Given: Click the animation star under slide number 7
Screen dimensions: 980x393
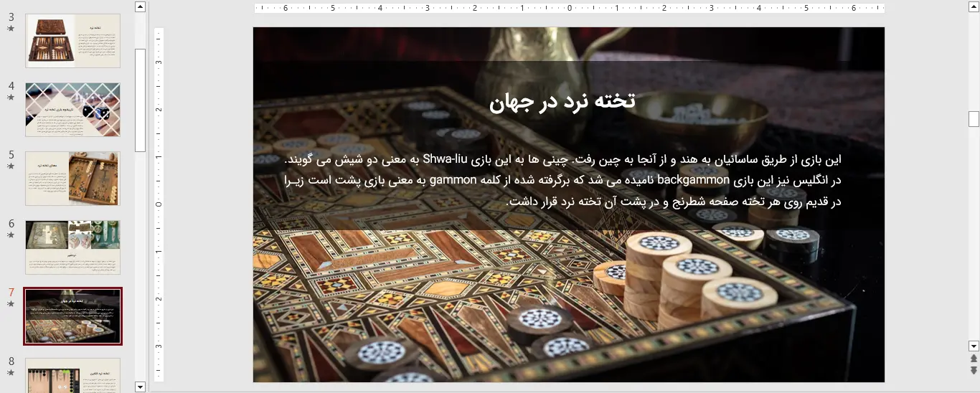Looking at the screenshot, I should point(11,304).
